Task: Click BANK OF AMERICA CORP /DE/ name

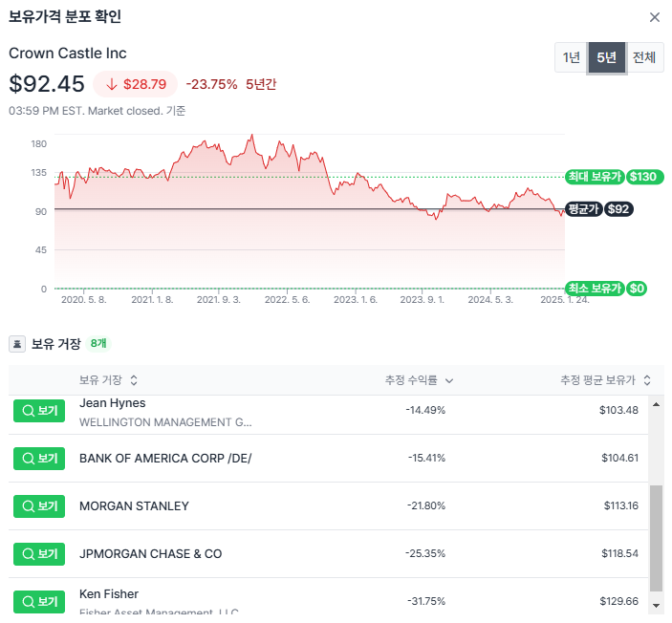Action: [x=165, y=459]
